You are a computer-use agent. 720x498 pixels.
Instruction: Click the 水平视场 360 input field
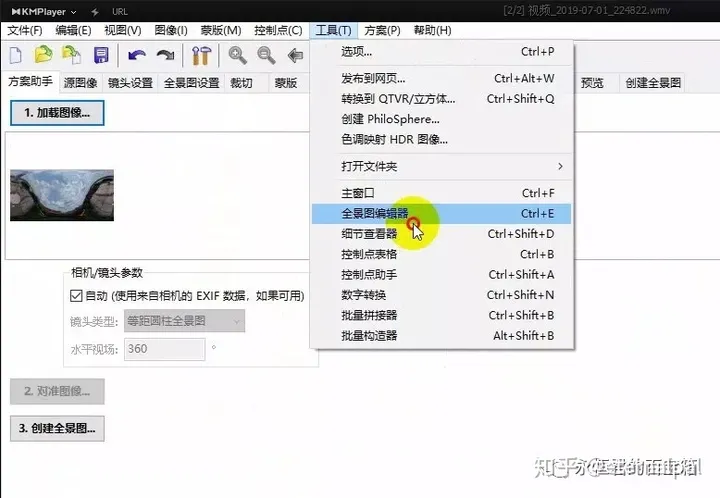(164, 349)
